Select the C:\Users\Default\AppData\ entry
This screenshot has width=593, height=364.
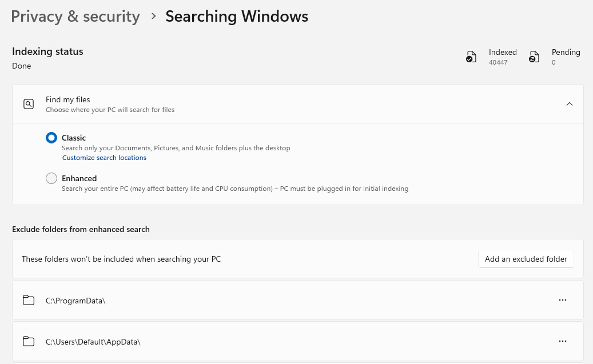point(297,341)
